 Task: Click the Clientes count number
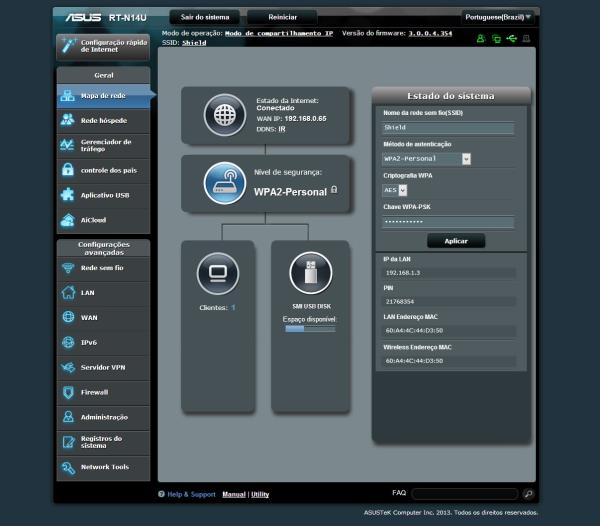click(x=233, y=308)
